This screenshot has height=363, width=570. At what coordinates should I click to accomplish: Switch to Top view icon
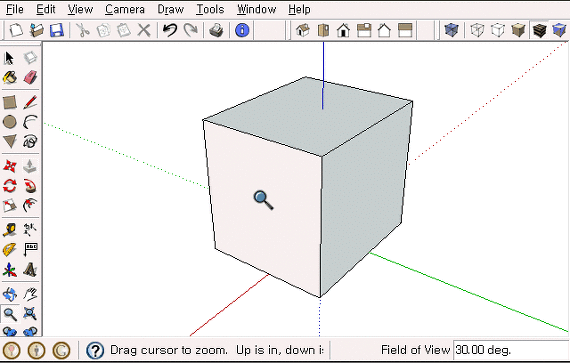tap(323, 30)
